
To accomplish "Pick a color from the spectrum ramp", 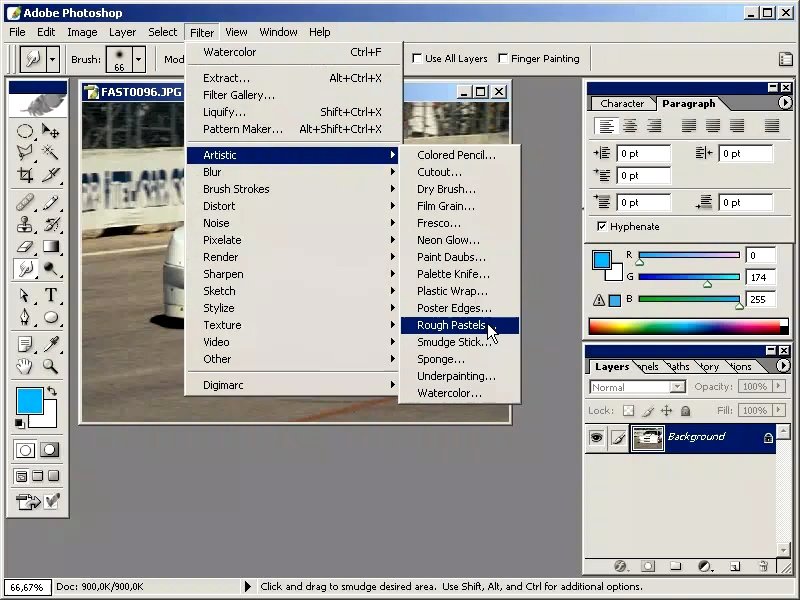I will point(685,326).
